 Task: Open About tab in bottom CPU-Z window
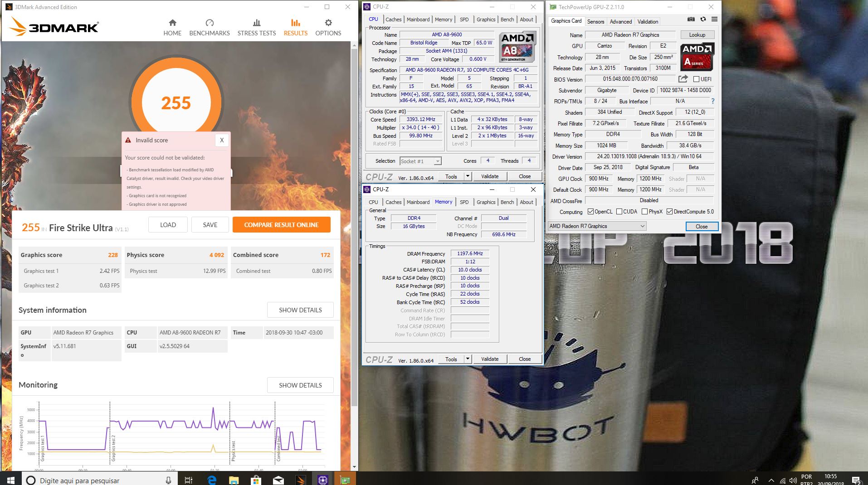pos(527,202)
